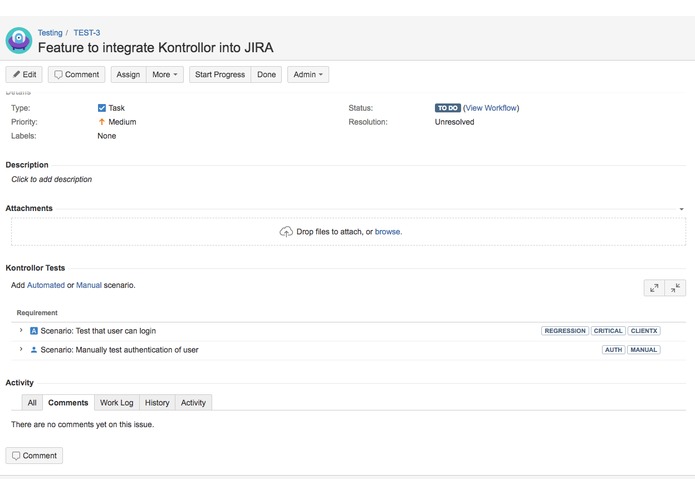This screenshot has height=494, width=695.
Task: Click the Description section heading
Action: pos(27,165)
